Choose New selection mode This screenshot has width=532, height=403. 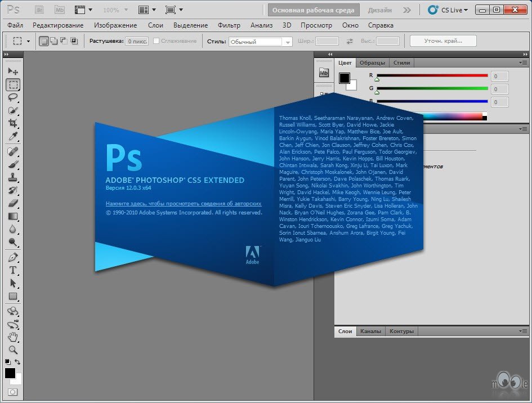[x=44, y=41]
